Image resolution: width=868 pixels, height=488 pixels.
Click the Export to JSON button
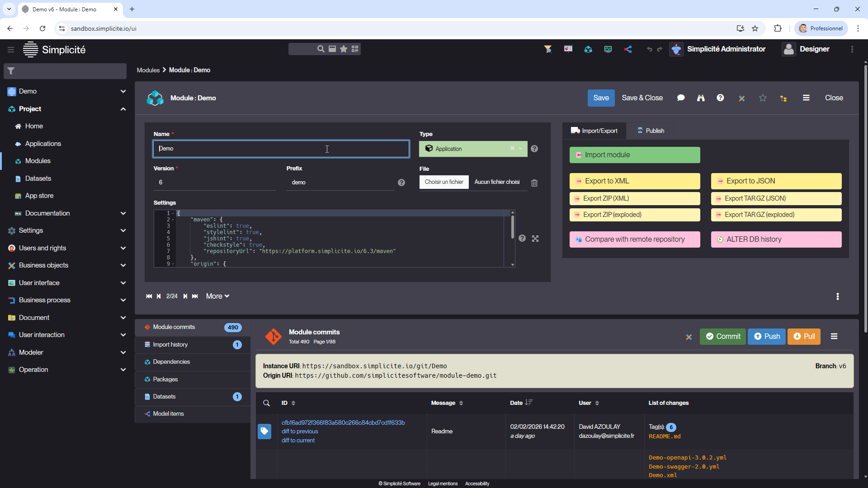pyautogui.click(x=776, y=181)
